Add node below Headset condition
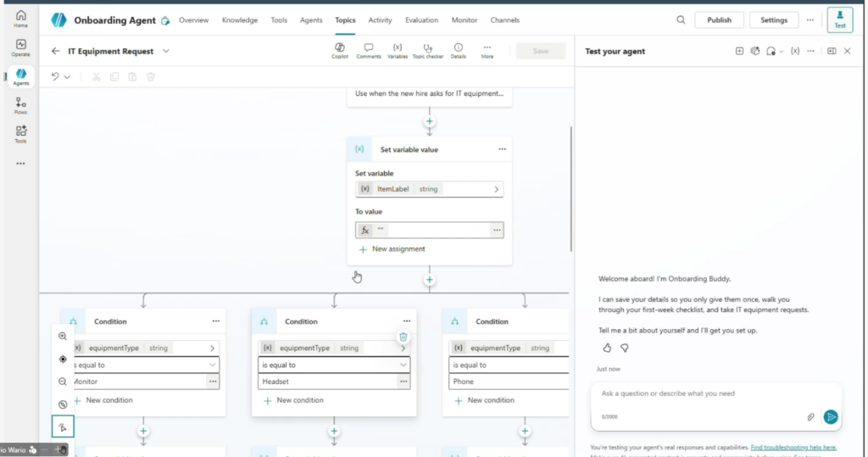 (x=334, y=431)
